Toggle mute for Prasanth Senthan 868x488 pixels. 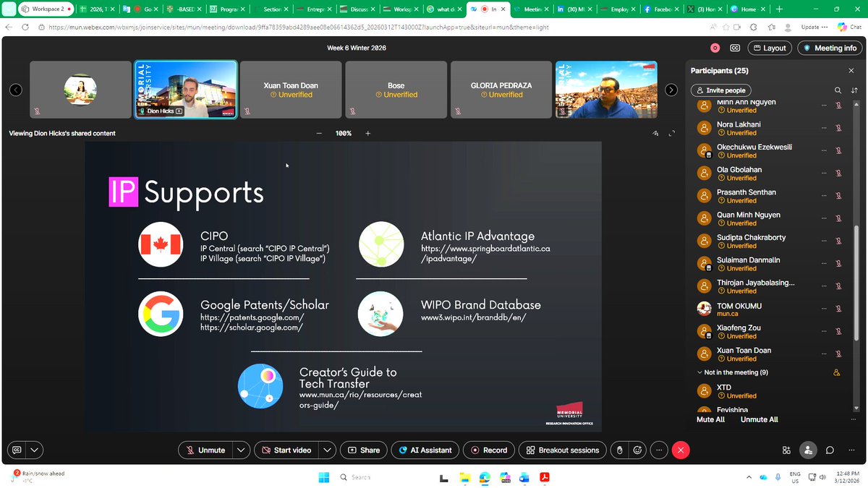(838, 196)
